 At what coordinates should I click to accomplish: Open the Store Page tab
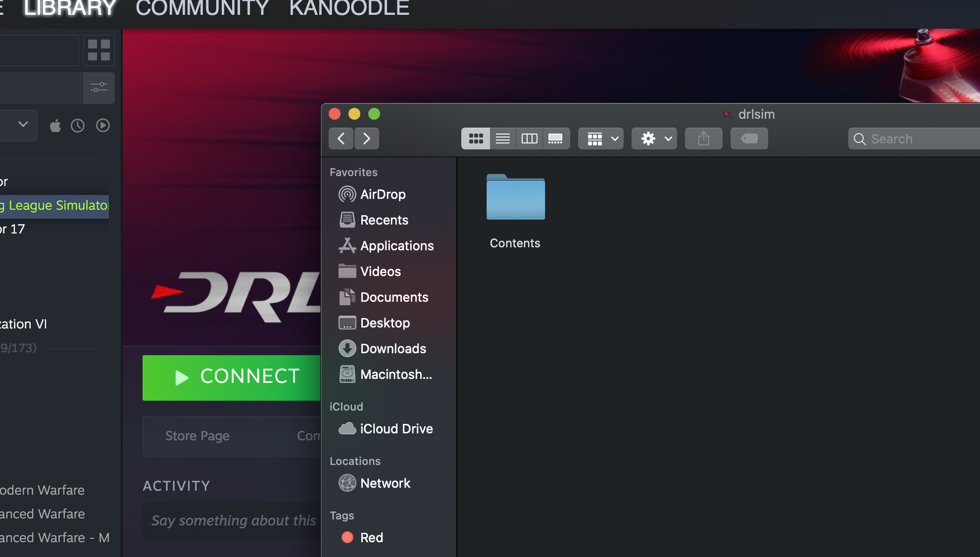pyautogui.click(x=197, y=436)
